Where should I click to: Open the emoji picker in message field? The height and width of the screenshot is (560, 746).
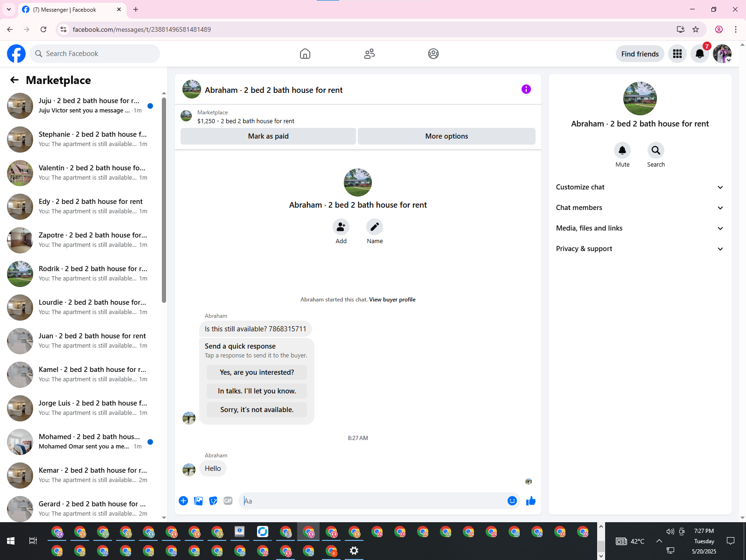pos(512,501)
